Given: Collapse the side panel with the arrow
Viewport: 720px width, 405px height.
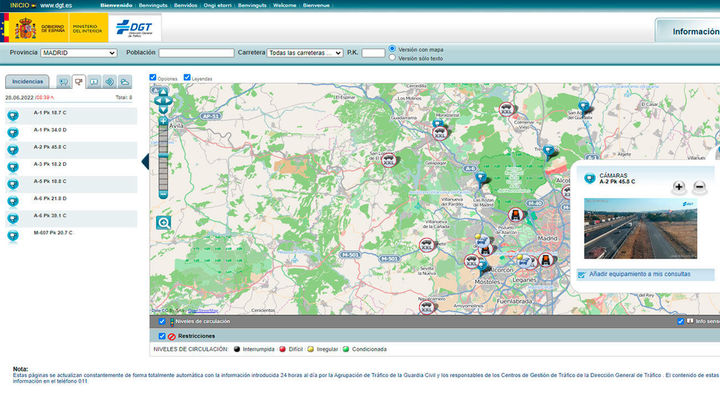Looking at the screenshot, I should point(145,161).
